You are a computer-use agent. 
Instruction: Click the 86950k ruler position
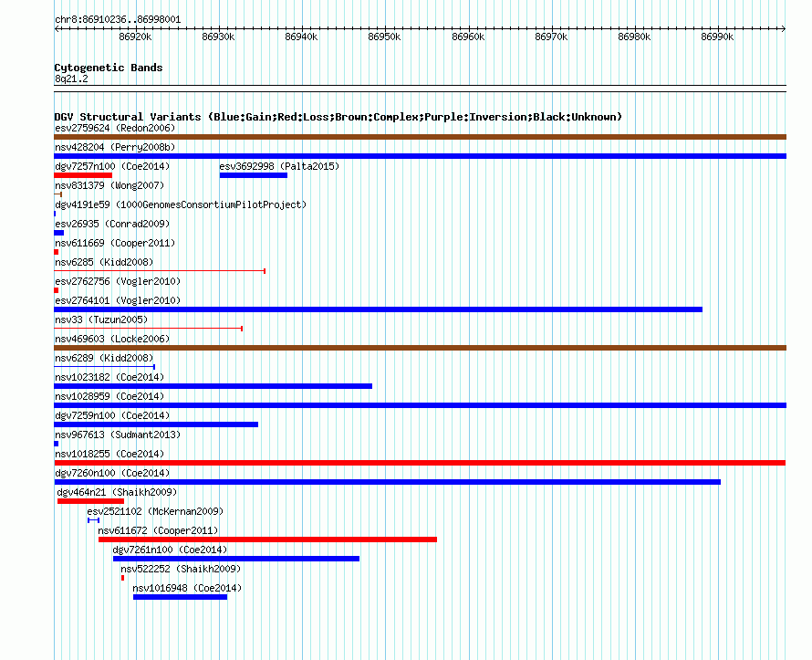[384, 37]
